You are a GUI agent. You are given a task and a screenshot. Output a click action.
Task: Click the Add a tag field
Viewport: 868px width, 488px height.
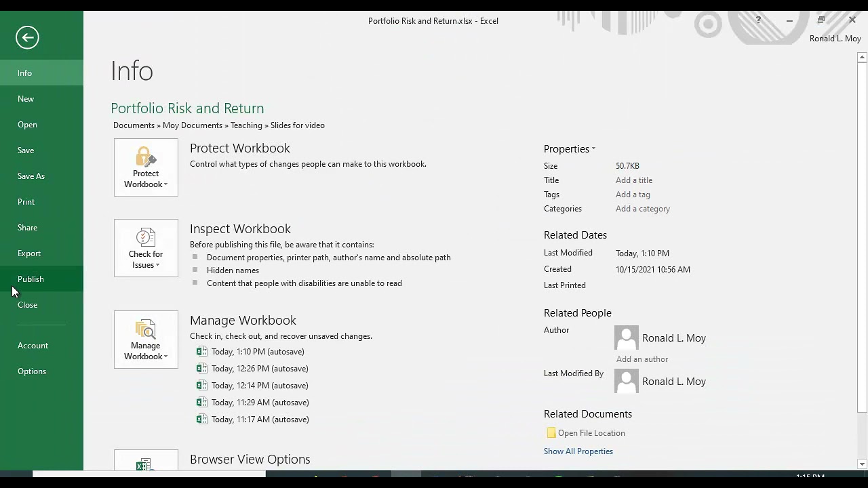633,195
